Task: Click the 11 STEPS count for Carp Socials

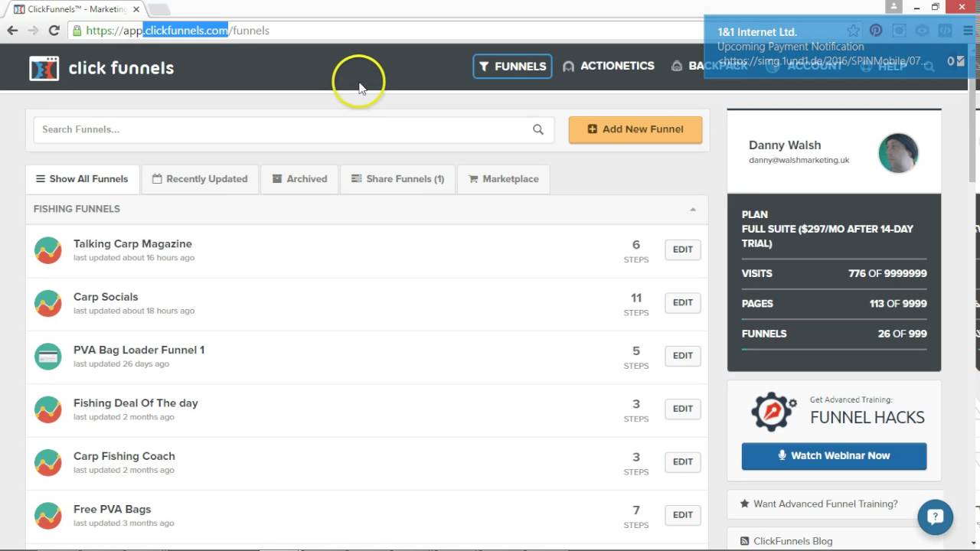Action: pos(635,304)
